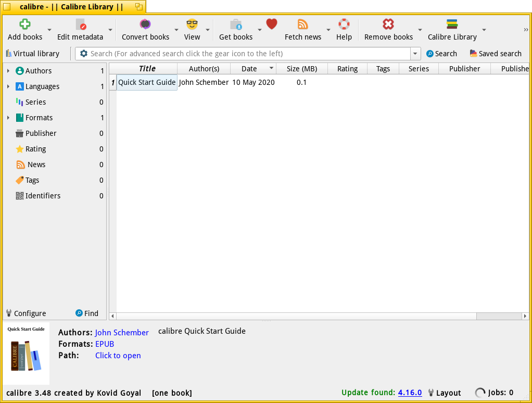Click in the search input field
Viewport: 532px width, 403px height.
[x=249, y=54]
